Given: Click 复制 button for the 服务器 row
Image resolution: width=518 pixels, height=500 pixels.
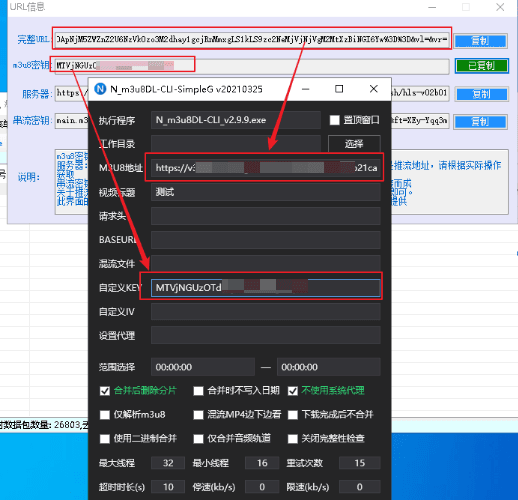Looking at the screenshot, I should (481, 94).
